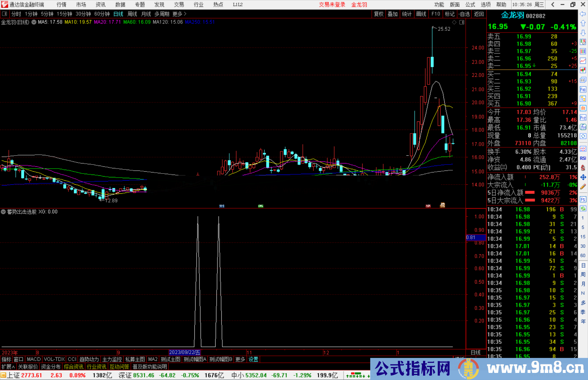
Task: Click the -自选 remove watchlist button
Action: (464, 14)
